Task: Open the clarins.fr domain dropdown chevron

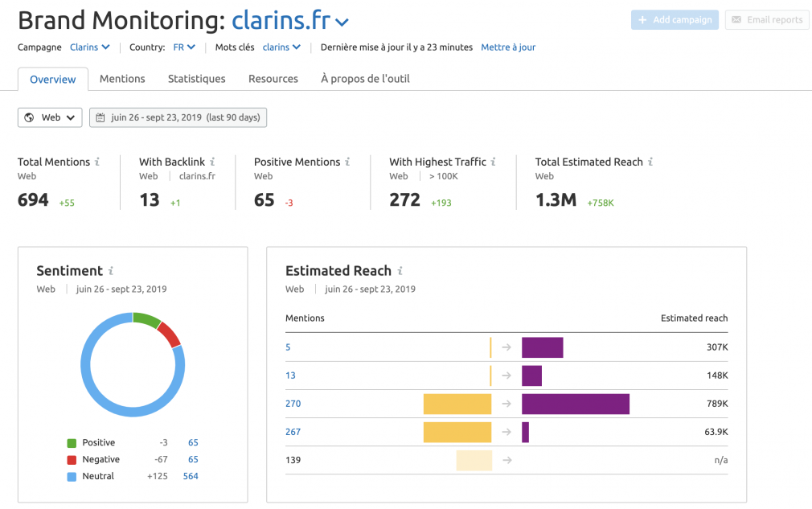Action: (x=342, y=23)
